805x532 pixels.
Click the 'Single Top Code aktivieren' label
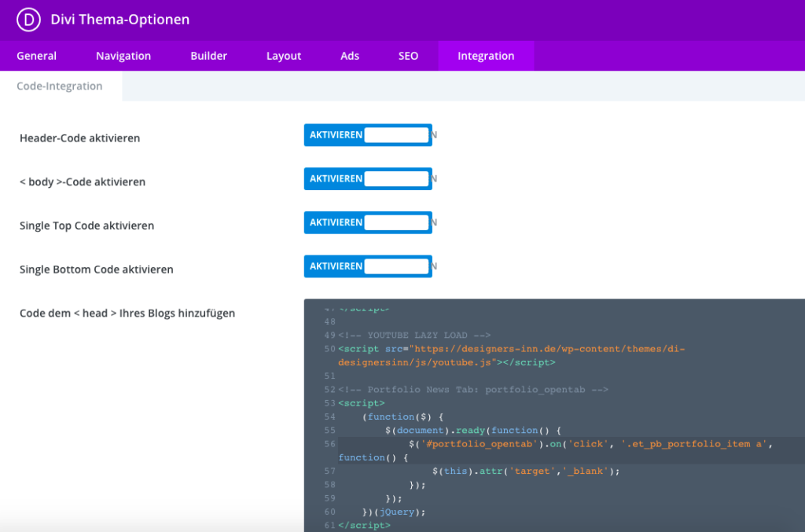click(x=86, y=226)
